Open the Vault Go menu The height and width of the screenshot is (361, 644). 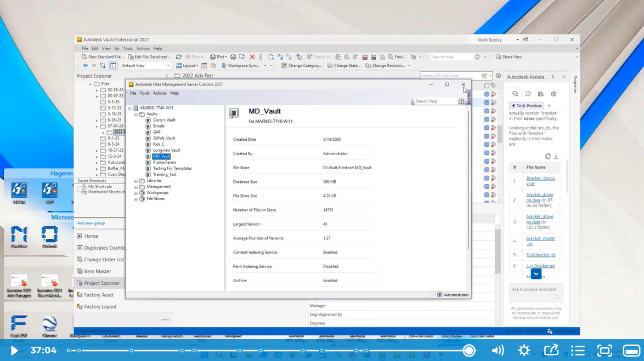click(x=117, y=48)
